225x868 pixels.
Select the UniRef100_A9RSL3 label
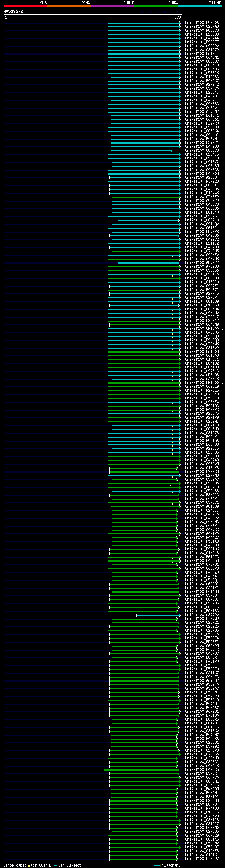coord(202,371)
